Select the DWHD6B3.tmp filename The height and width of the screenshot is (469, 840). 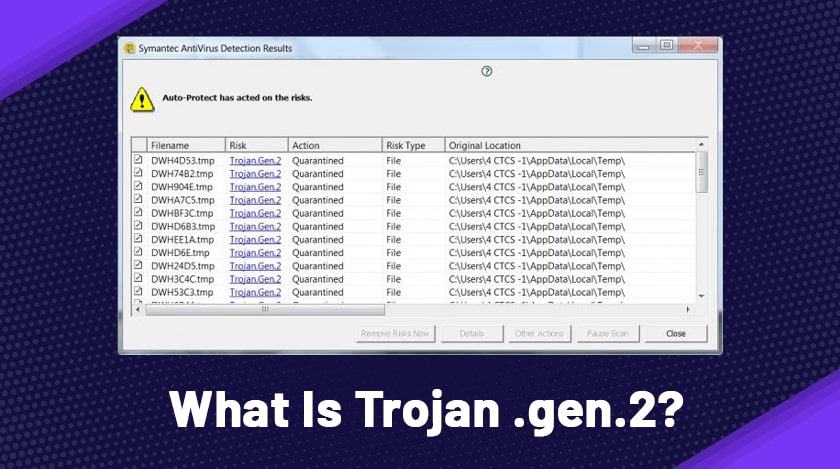pyautogui.click(x=183, y=226)
